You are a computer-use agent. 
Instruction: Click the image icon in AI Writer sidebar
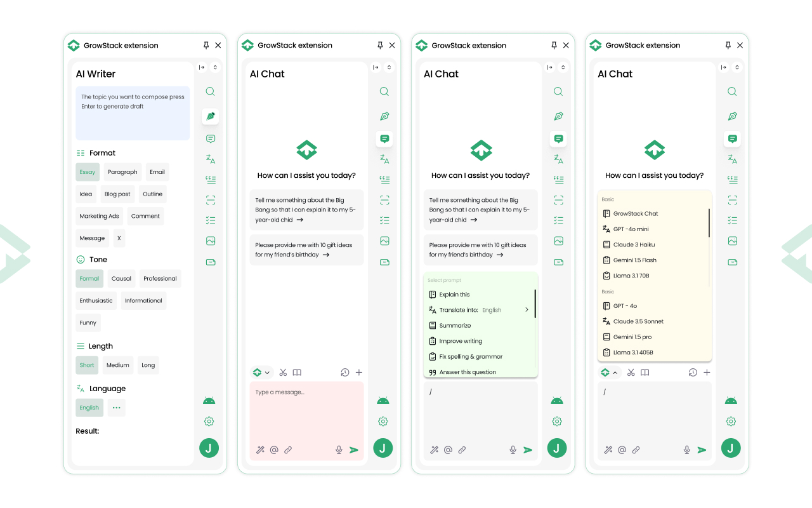pos(210,241)
